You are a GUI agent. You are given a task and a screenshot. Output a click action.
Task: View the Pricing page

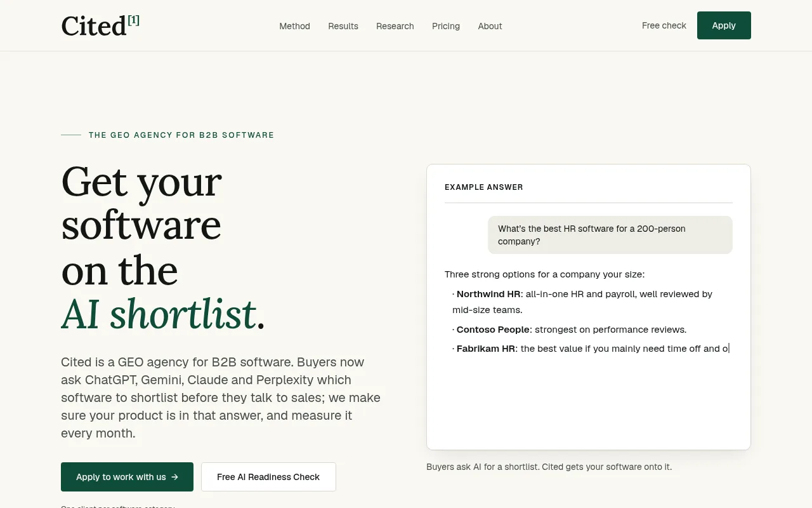446,26
